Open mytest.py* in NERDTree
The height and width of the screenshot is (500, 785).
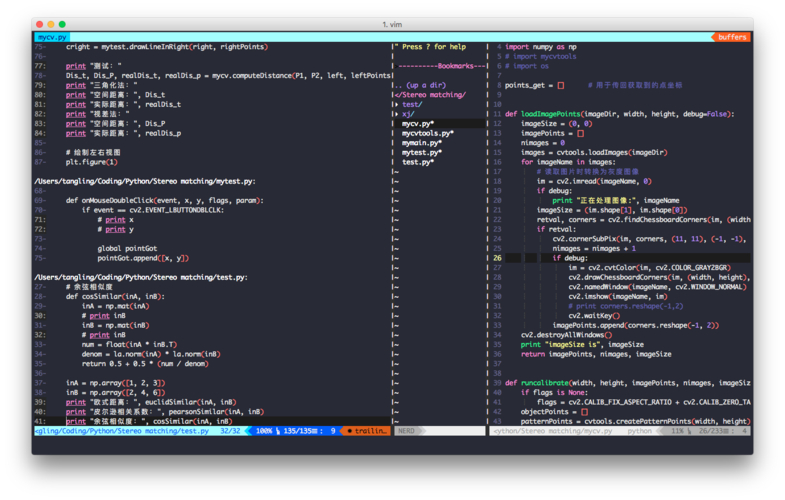pyautogui.click(x=422, y=152)
